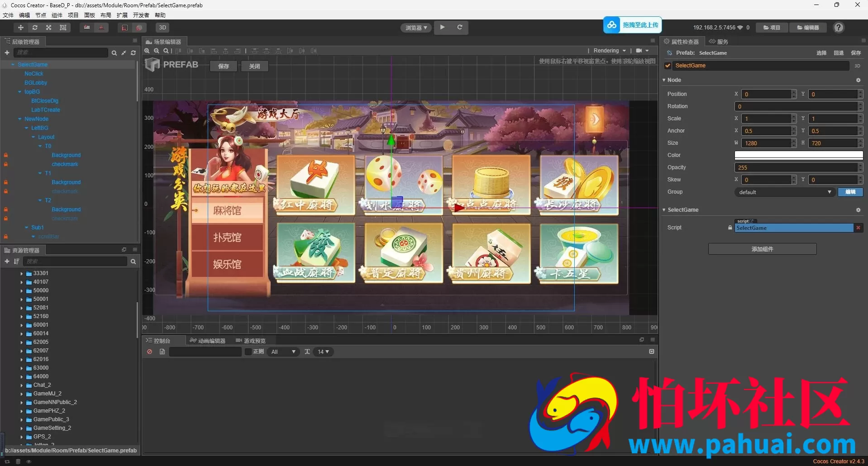Toggle the 3D node button in inspector
This screenshot has width=868, height=466.
point(857,66)
